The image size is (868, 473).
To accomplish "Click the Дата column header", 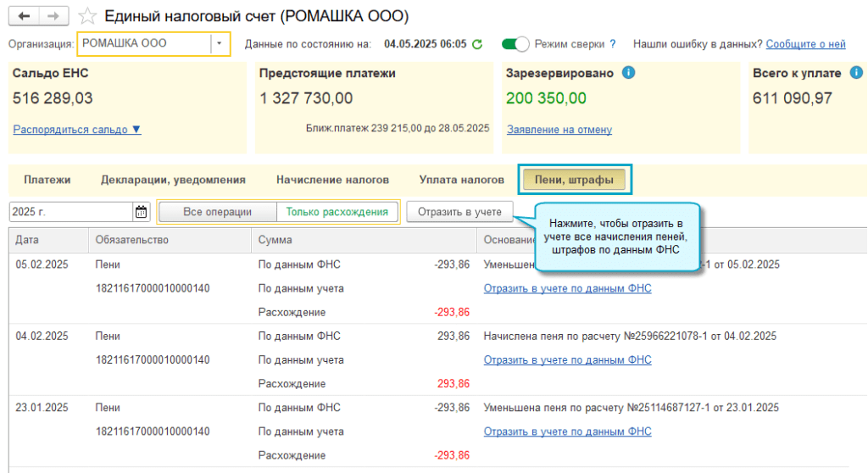I will (x=27, y=240).
